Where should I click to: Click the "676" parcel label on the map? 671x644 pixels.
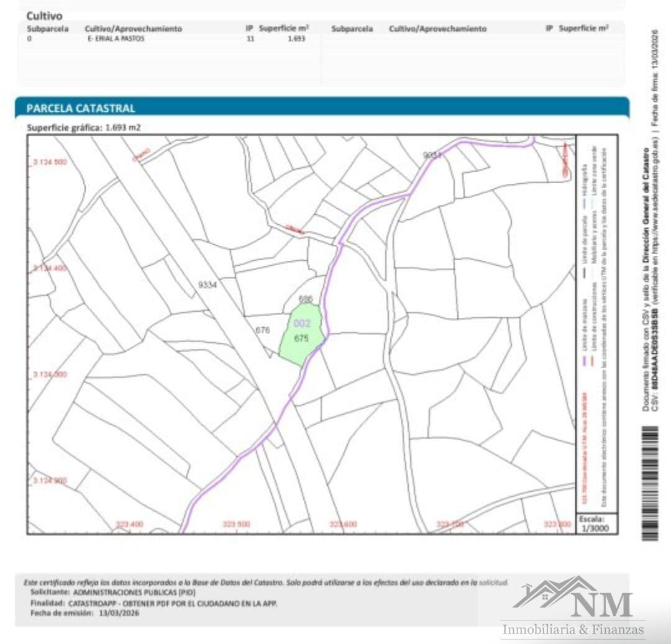pos(262,330)
